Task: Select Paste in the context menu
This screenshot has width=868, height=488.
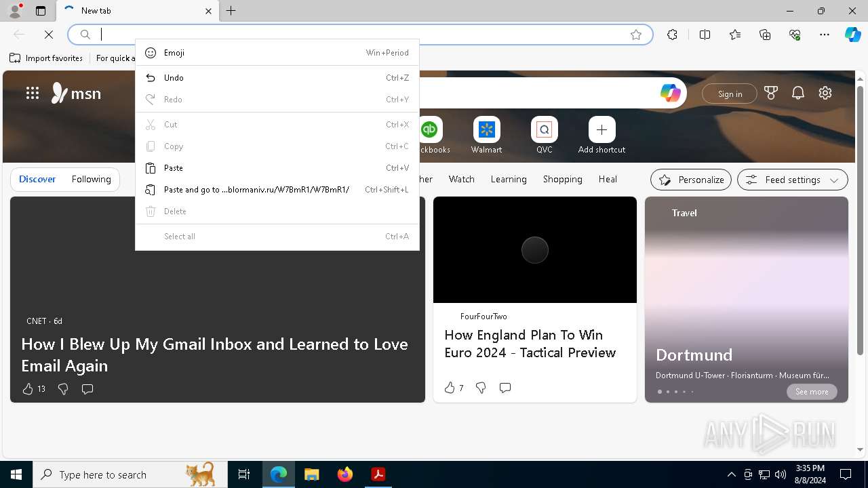Action: tap(277, 168)
